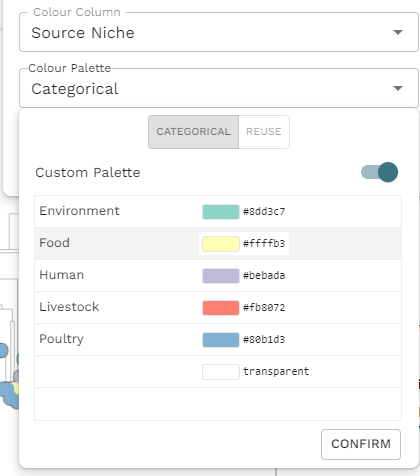Switch to the REUSE tab
The image size is (420, 476).
tap(264, 132)
